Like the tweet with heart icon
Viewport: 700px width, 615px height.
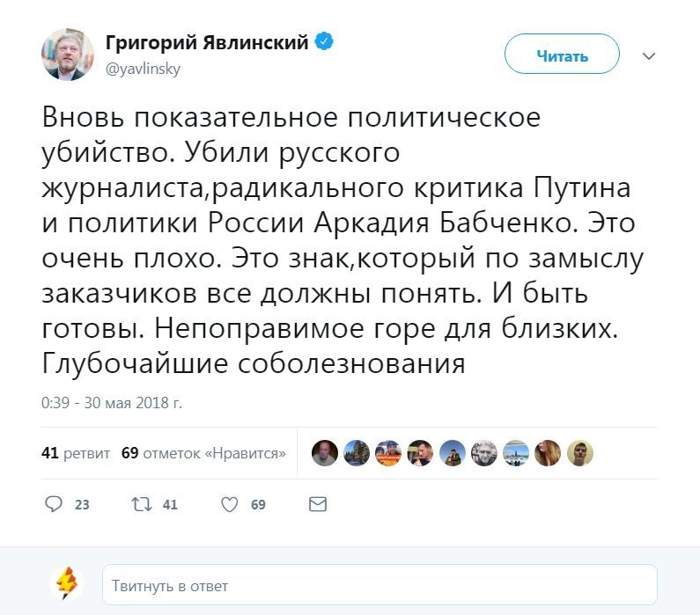point(229,504)
